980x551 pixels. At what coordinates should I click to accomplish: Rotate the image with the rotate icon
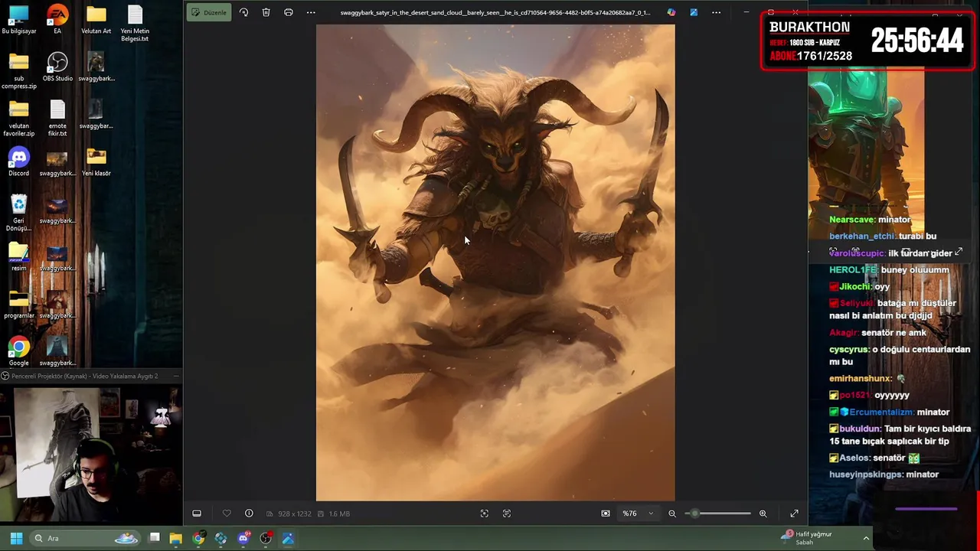pos(243,12)
